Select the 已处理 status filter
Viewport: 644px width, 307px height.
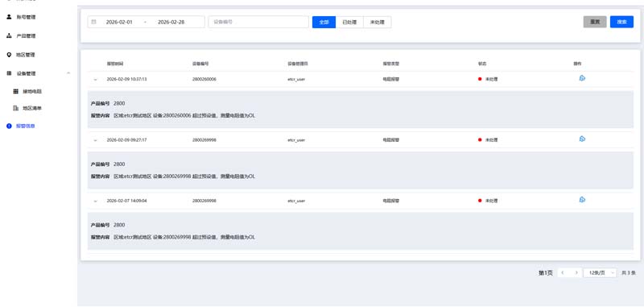pyautogui.click(x=349, y=23)
